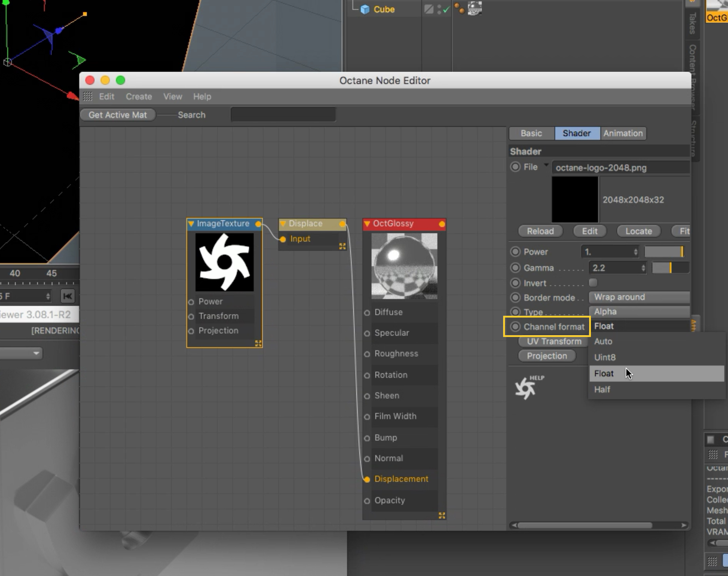Switch to the Animation tab
The width and height of the screenshot is (728, 576).
pos(623,133)
